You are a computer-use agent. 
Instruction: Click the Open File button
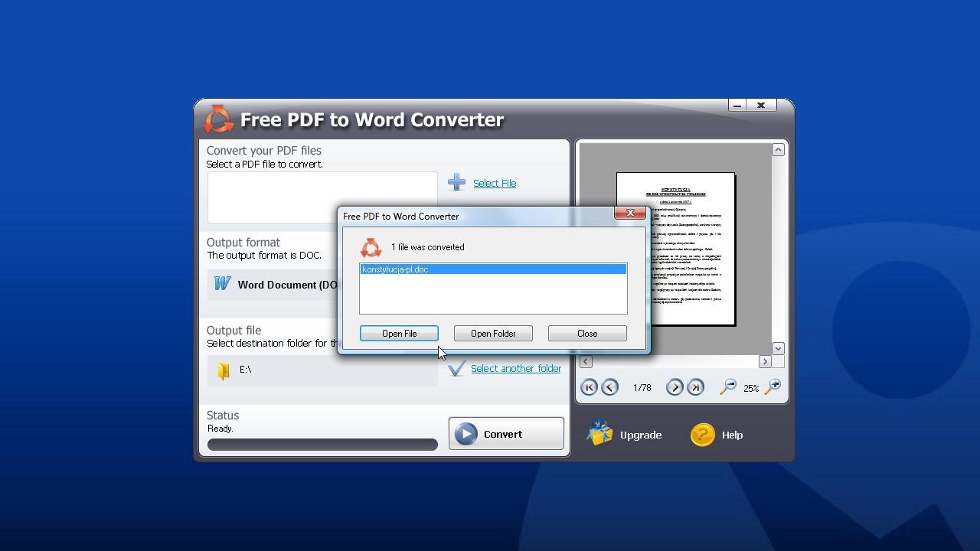coord(399,334)
